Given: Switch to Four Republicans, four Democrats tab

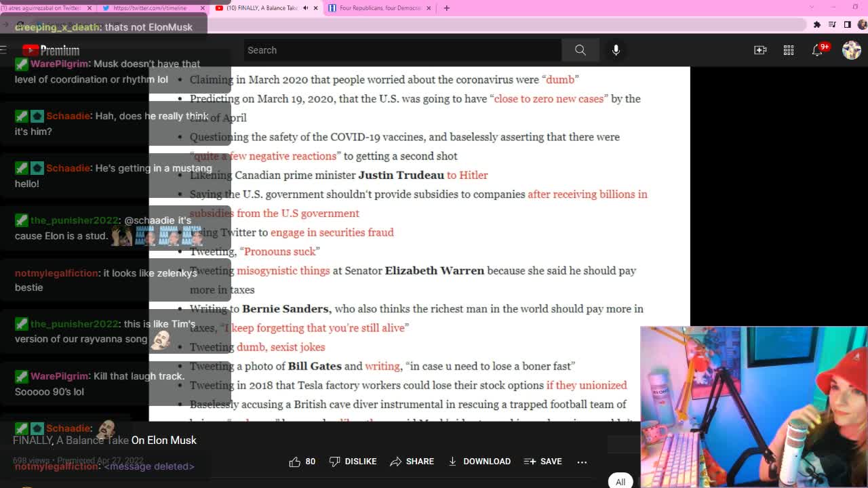Looking at the screenshot, I should tap(380, 8).
